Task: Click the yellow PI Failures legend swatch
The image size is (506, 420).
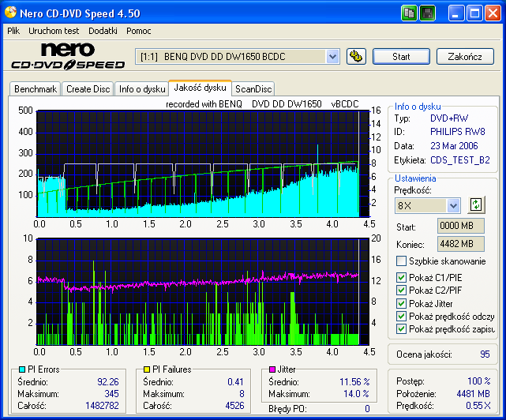Action: tap(147, 369)
